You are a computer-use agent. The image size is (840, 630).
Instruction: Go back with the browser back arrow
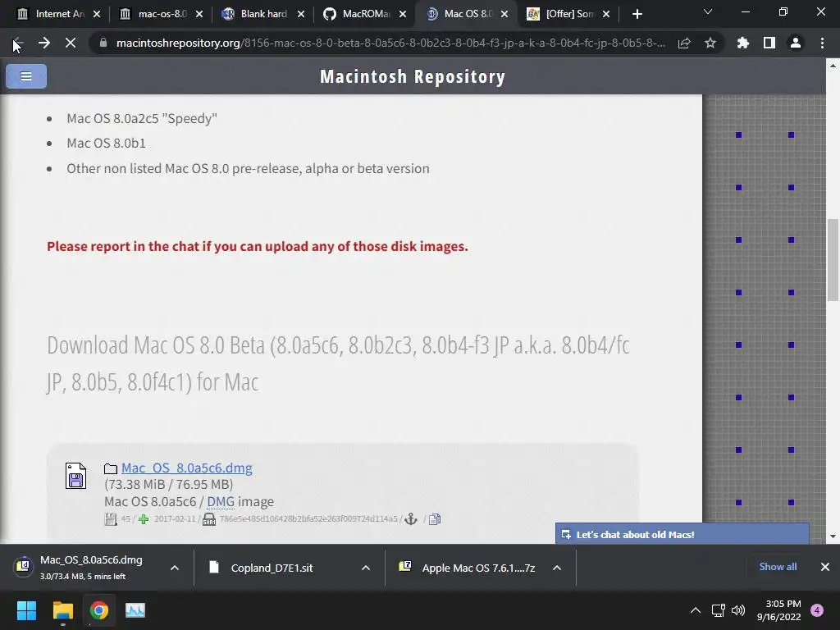pyautogui.click(x=17, y=43)
